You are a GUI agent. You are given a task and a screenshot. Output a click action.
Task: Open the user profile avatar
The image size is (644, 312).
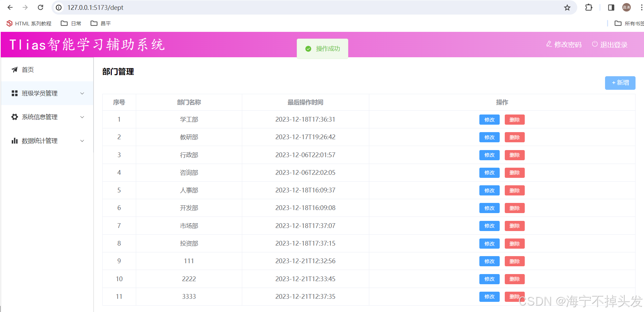tap(626, 7)
